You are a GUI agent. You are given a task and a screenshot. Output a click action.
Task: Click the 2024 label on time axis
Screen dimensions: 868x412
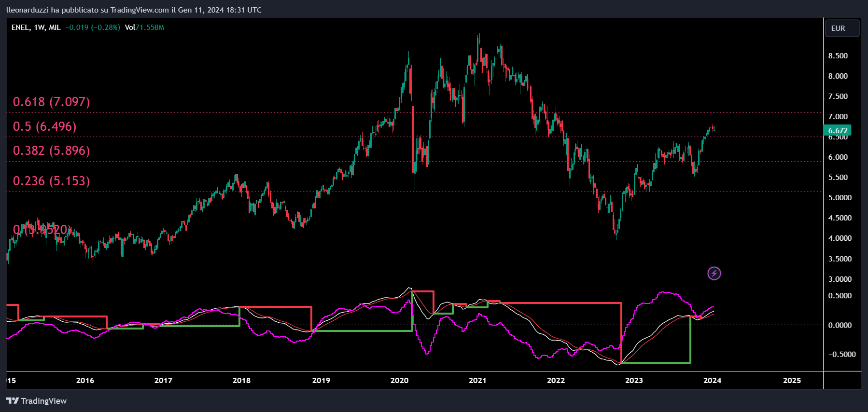click(x=713, y=381)
